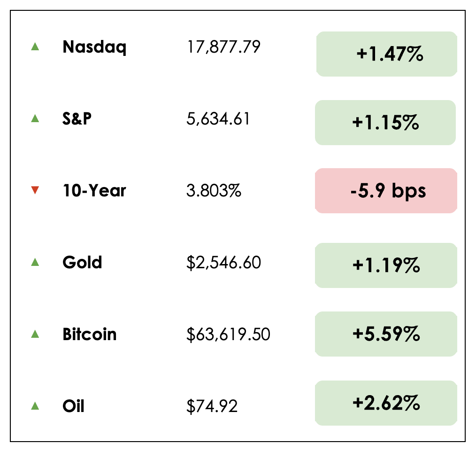Click the Oil label
Screen dimensions: 476x451
[x=73, y=405]
